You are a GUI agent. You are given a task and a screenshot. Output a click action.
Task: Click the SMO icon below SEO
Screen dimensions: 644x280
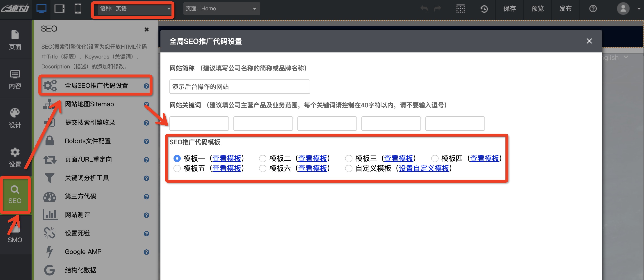(15, 233)
